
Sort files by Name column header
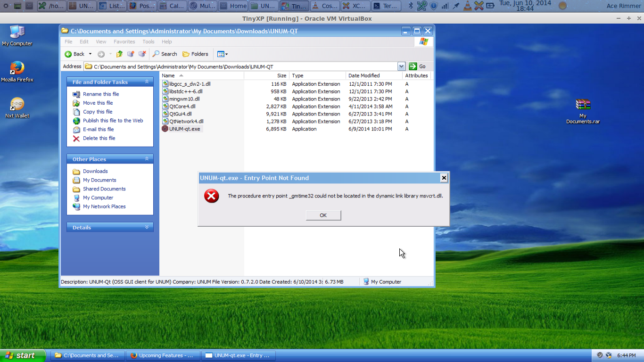click(x=202, y=75)
